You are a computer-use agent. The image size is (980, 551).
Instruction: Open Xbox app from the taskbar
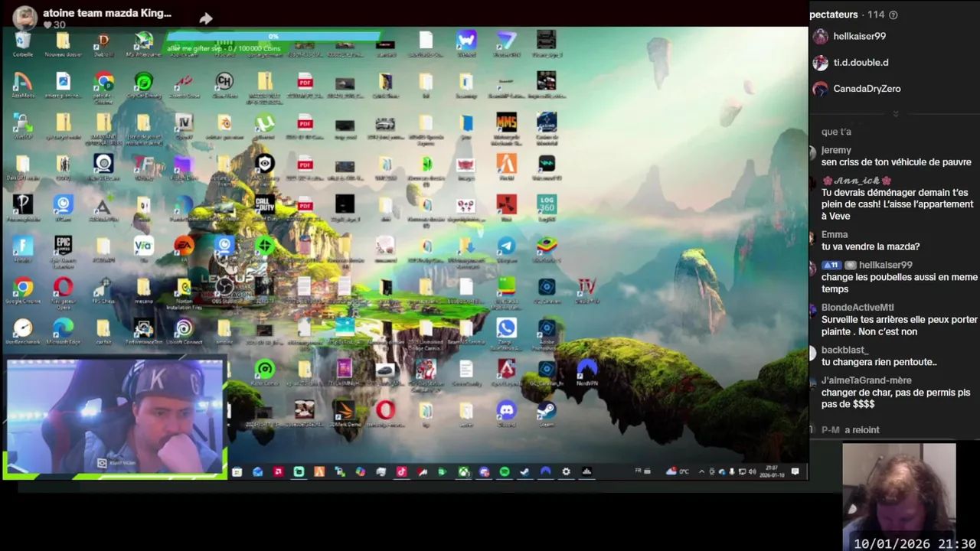tap(463, 472)
